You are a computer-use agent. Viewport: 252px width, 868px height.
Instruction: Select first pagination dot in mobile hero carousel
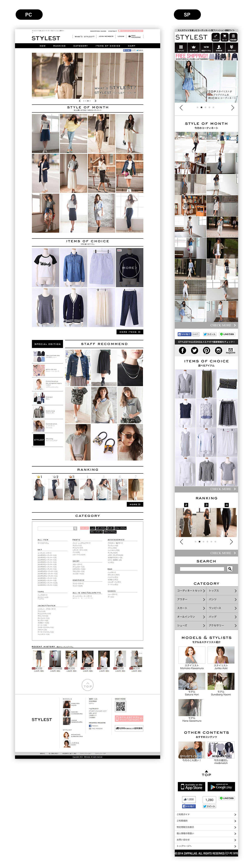[x=197, y=107]
